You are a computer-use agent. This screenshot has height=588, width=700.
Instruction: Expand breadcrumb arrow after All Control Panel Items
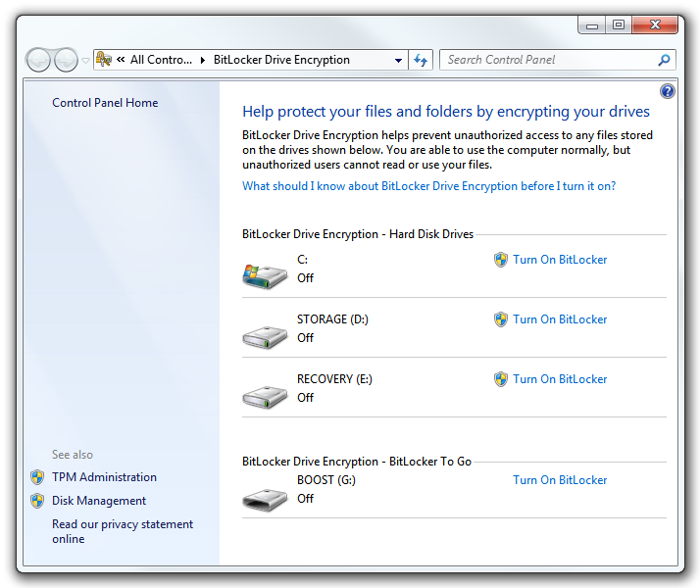[x=203, y=60]
